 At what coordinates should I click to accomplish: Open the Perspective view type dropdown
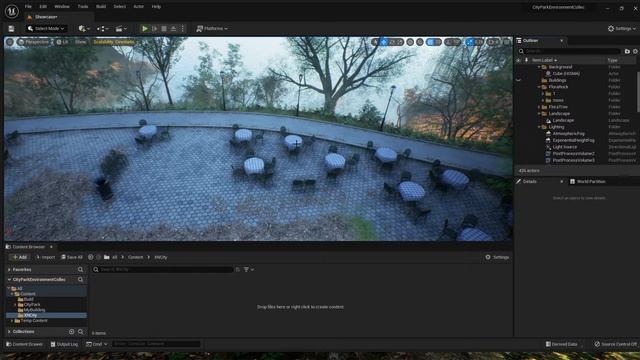pyautogui.click(x=33, y=42)
